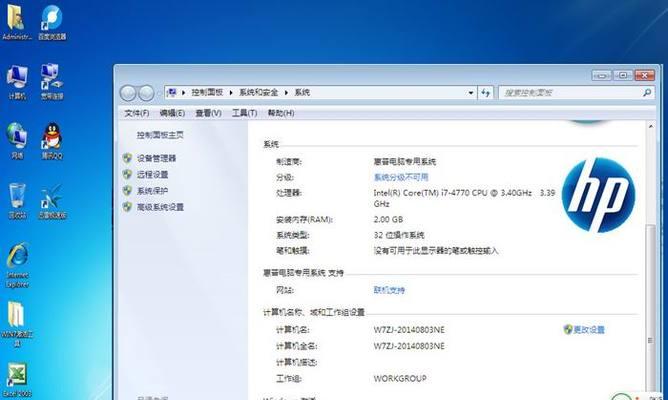Select the Intel(R) Core(TM) i7-4770 processor text
Image resolution: width=668 pixels, height=400 pixels.
464,199
